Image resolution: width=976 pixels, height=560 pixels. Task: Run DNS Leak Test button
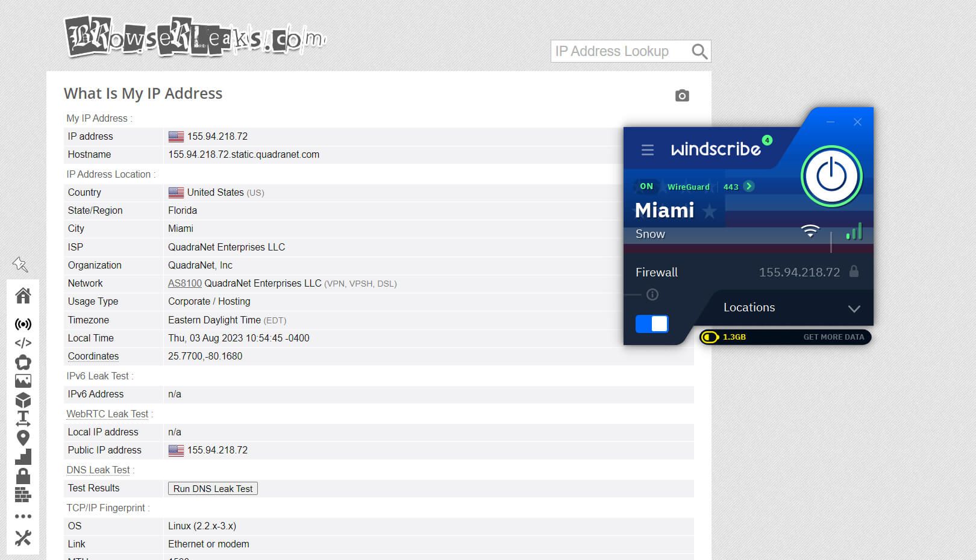pos(213,488)
